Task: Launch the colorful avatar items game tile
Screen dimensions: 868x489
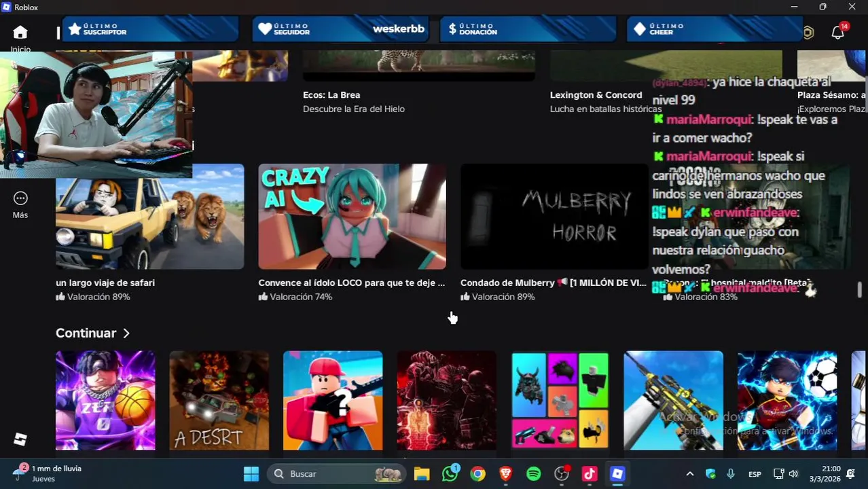Action: pos(560,400)
